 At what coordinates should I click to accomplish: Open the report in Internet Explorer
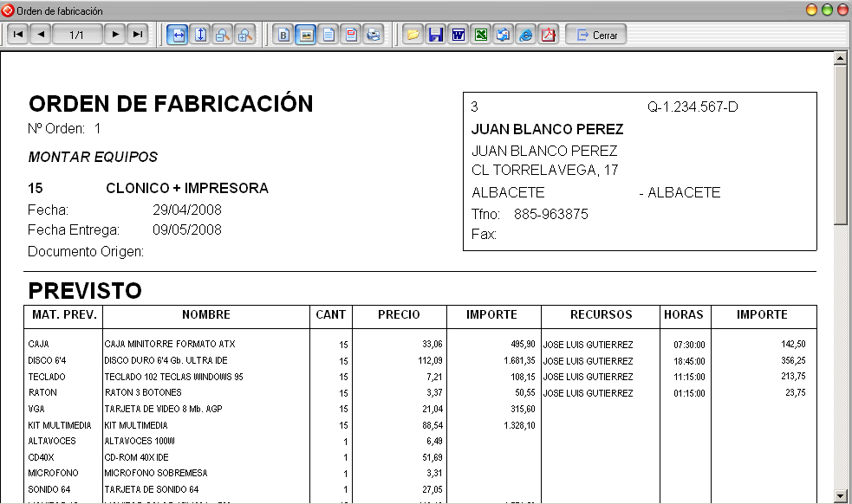[525, 36]
